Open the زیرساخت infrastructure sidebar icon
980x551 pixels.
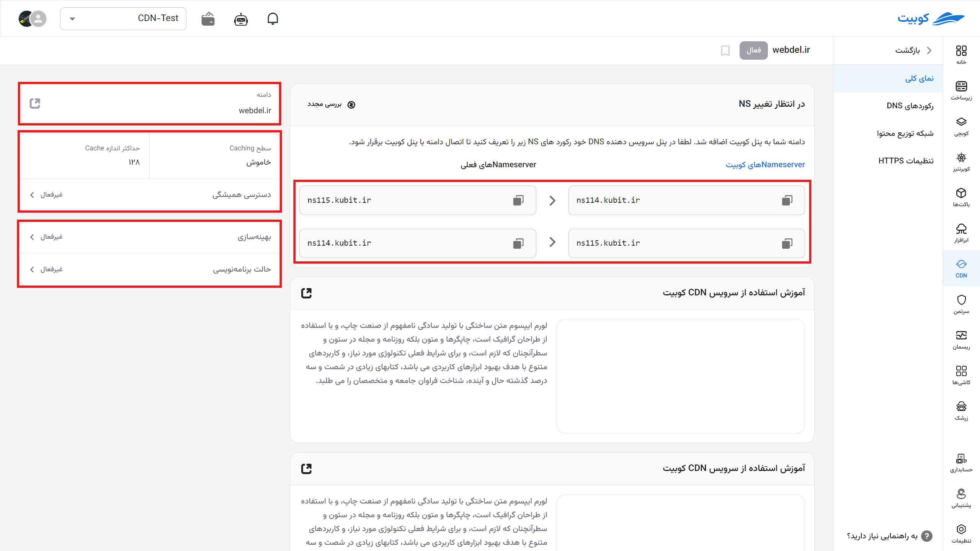(x=961, y=90)
